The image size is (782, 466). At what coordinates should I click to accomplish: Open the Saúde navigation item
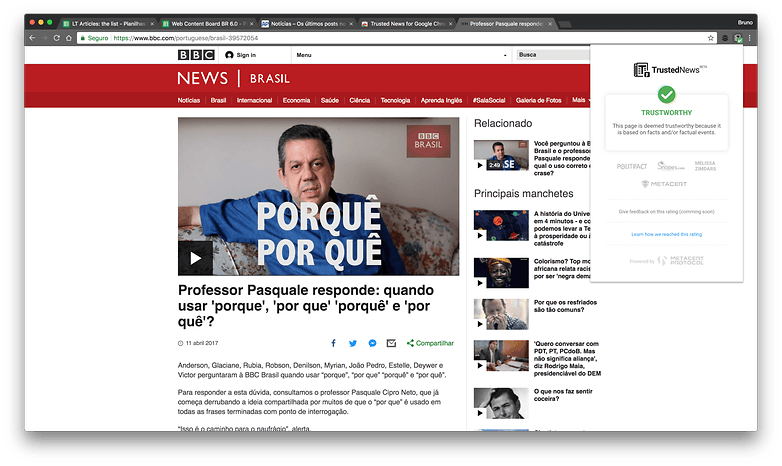pyautogui.click(x=330, y=100)
